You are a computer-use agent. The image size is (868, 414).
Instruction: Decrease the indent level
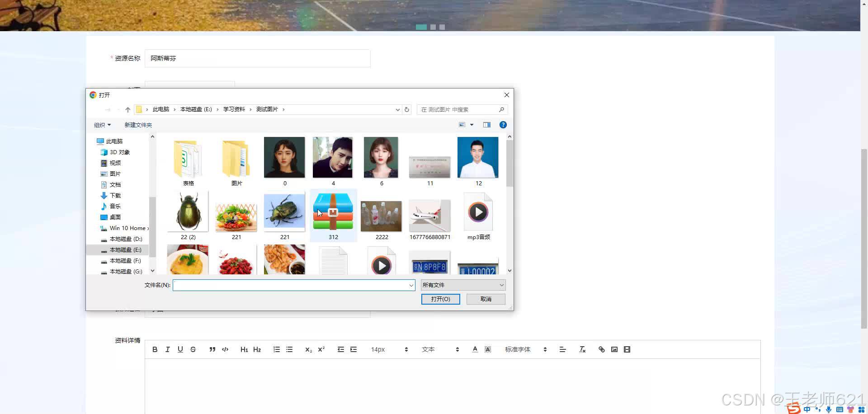click(341, 349)
